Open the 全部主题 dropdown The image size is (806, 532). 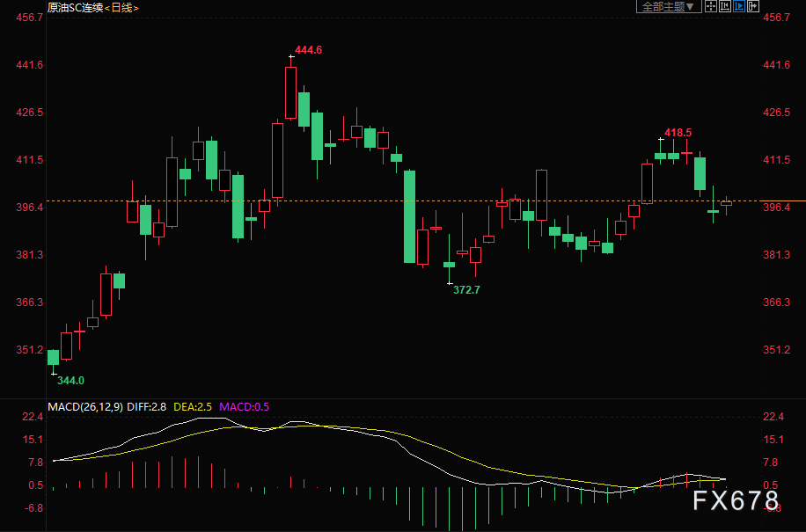tap(668, 6)
